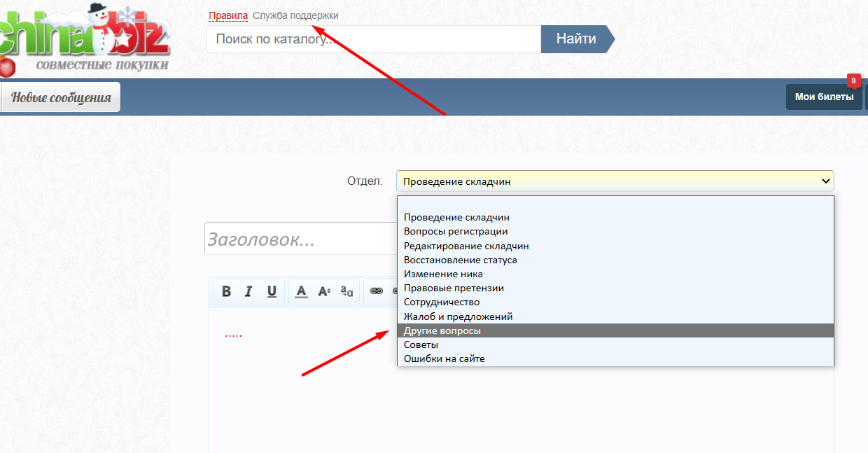
Task: Underline text with the U icon
Action: tap(272, 291)
